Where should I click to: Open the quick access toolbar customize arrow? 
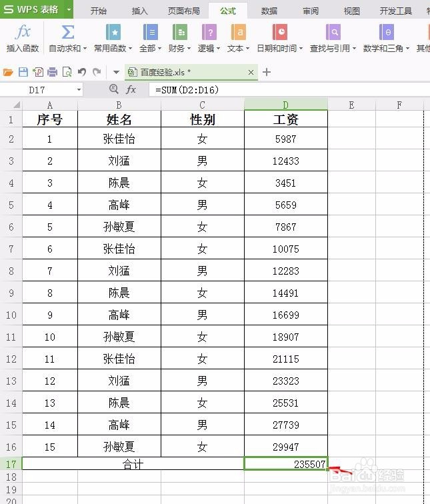point(117,72)
